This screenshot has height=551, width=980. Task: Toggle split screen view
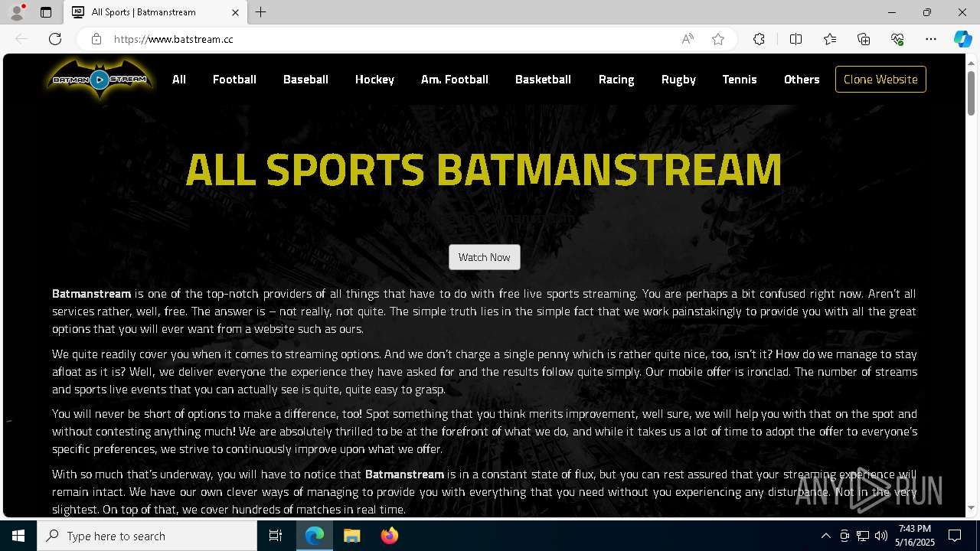pyautogui.click(x=795, y=39)
